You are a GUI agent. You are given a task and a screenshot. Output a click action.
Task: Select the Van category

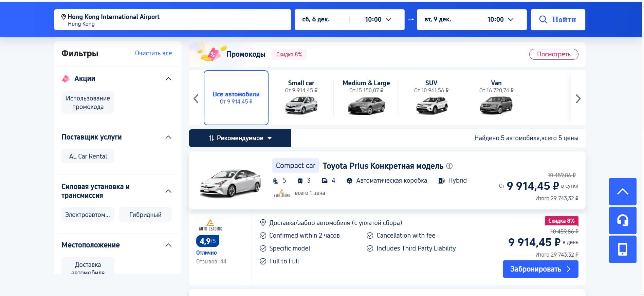(x=496, y=98)
